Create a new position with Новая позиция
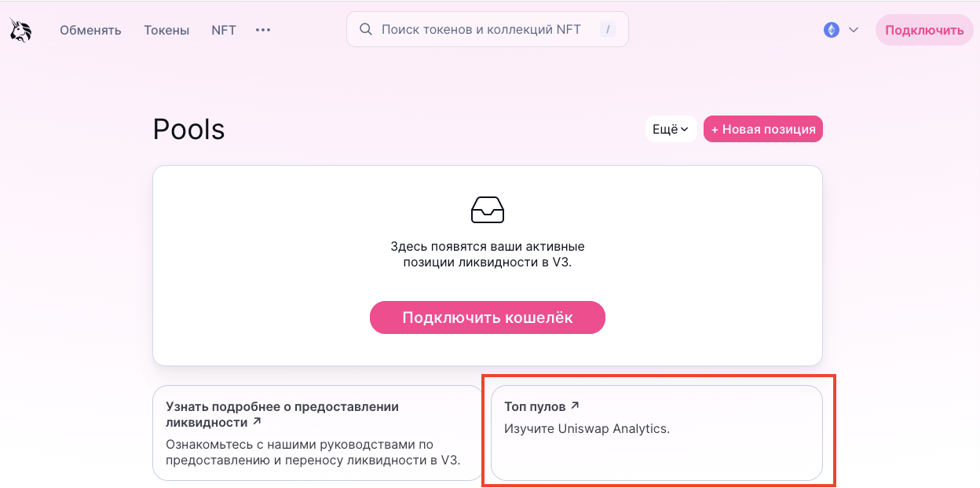 762,130
